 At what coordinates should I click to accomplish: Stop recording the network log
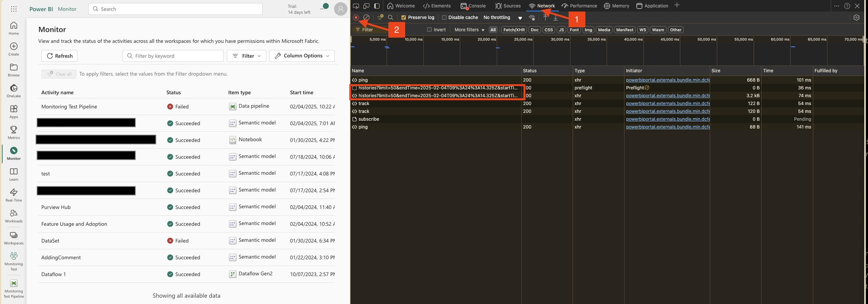click(356, 18)
